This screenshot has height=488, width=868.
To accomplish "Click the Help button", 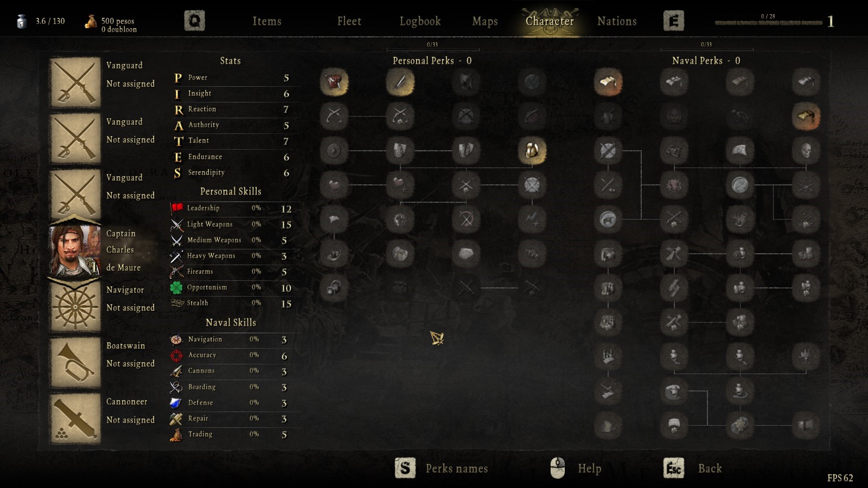I will pos(576,468).
